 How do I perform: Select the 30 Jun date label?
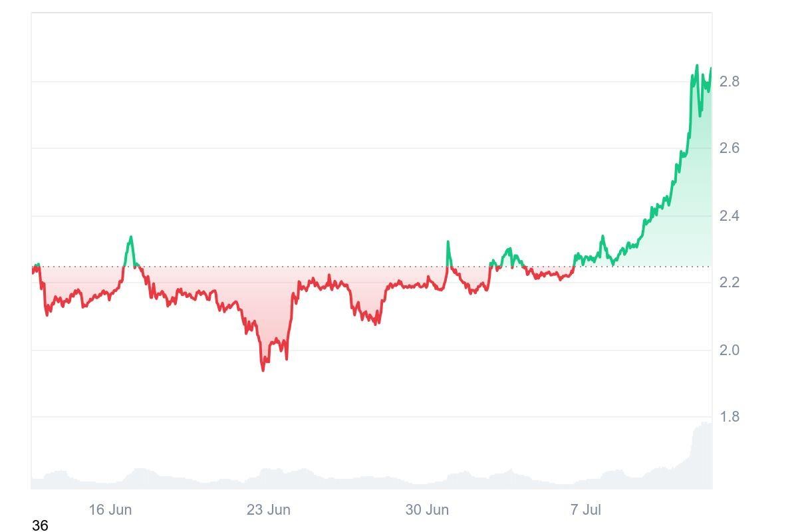[427, 510]
